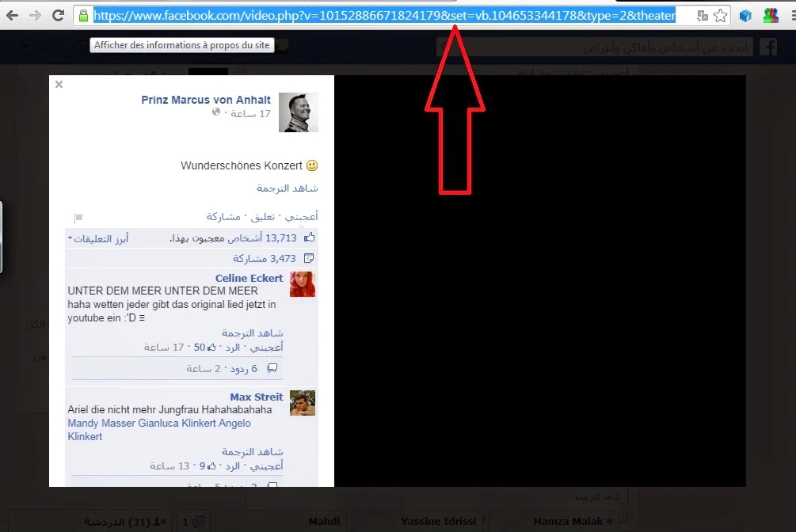Click شاهد الترجمة under Wunderschönes Konzert
Screen dimensions: 796x532
coord(288,188)
